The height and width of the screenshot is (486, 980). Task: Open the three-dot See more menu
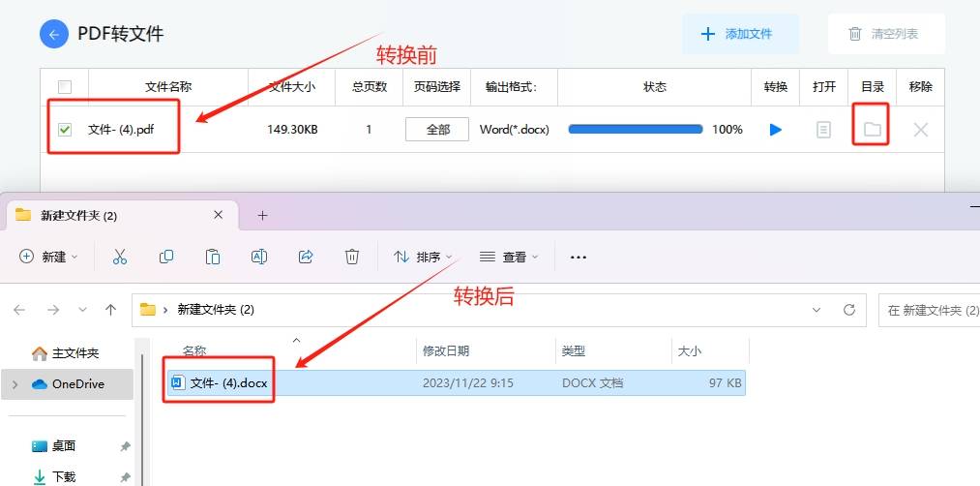click(x=579, y=258)
